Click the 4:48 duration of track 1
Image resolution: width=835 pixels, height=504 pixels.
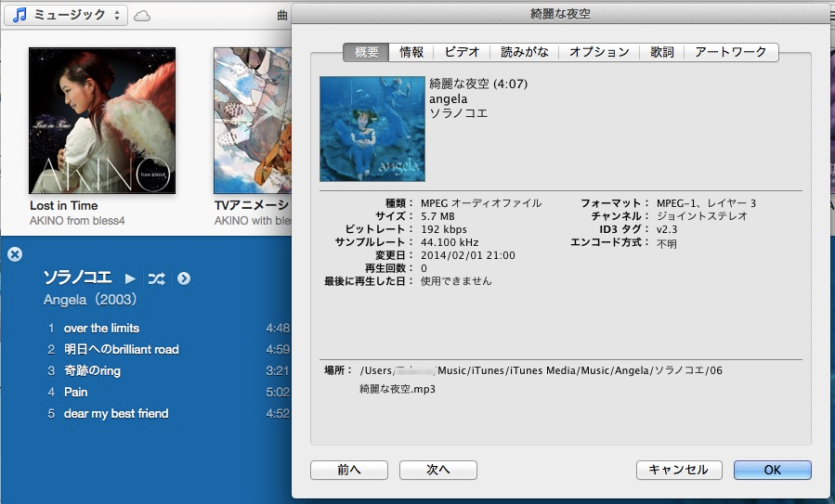tap(278, 329)
